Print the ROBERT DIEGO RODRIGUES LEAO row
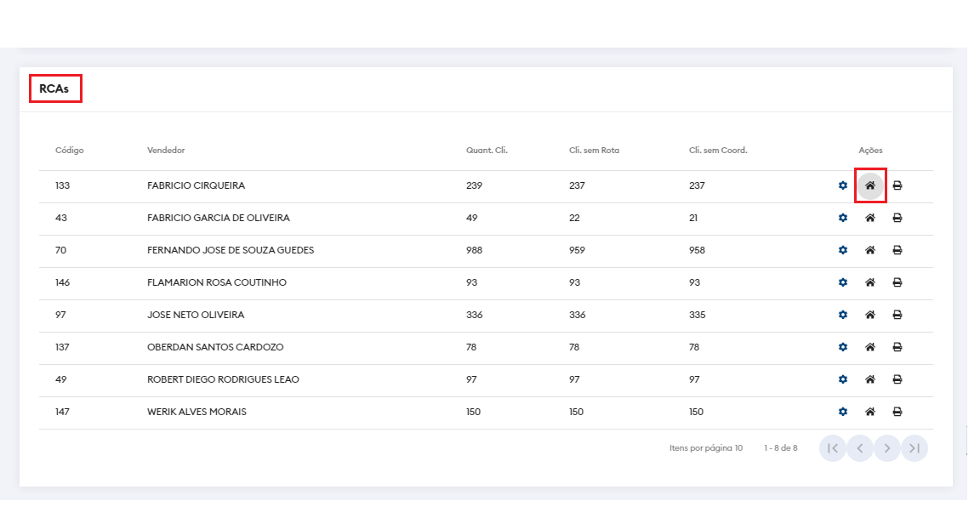 [x=897, y=379]
